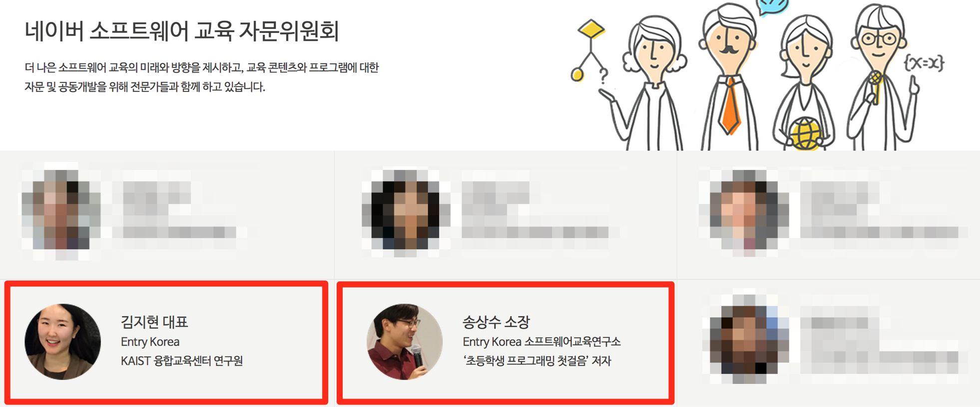The height and width of the screenshot is (407, 980).
Task: Click the pixelated top-middle member photo
Action: point(406,210)
